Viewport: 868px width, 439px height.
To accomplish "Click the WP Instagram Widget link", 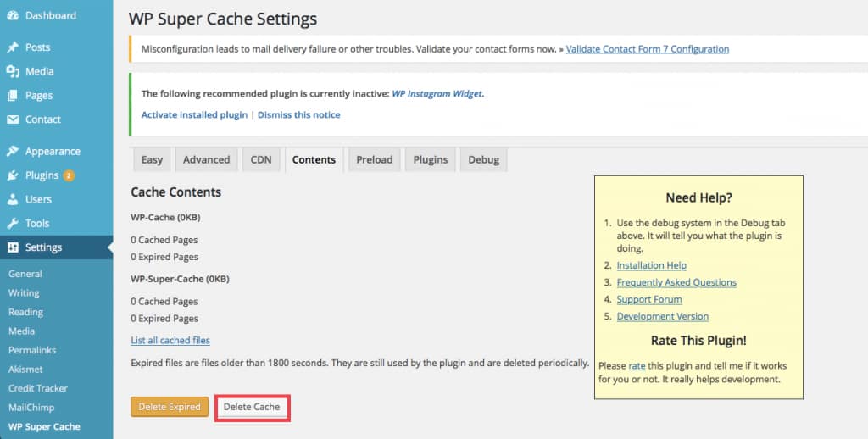I will click(x=437, y=94).
